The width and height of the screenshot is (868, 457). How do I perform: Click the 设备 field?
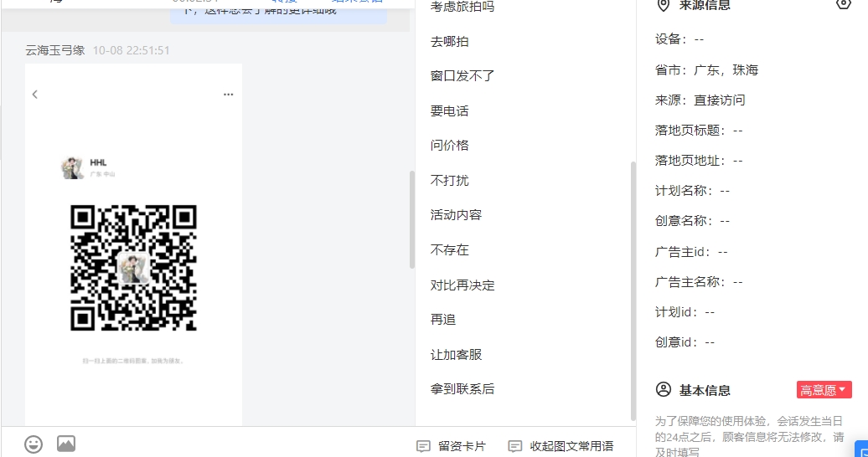679,39
